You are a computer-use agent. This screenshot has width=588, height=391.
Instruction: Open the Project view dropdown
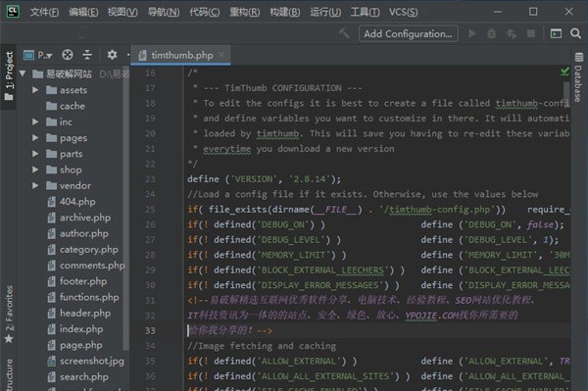coord(38,55)
